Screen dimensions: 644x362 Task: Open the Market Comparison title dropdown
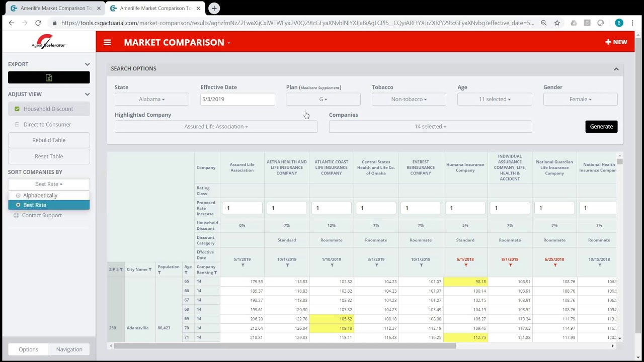[177, 42]
